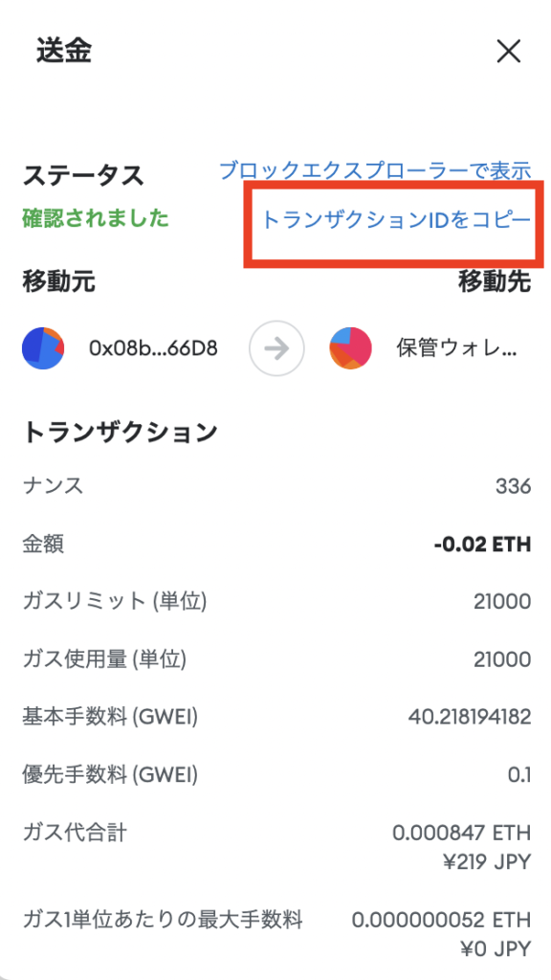
Task: Click the 優先手数料 value 0.1
Action: point(519,775)
